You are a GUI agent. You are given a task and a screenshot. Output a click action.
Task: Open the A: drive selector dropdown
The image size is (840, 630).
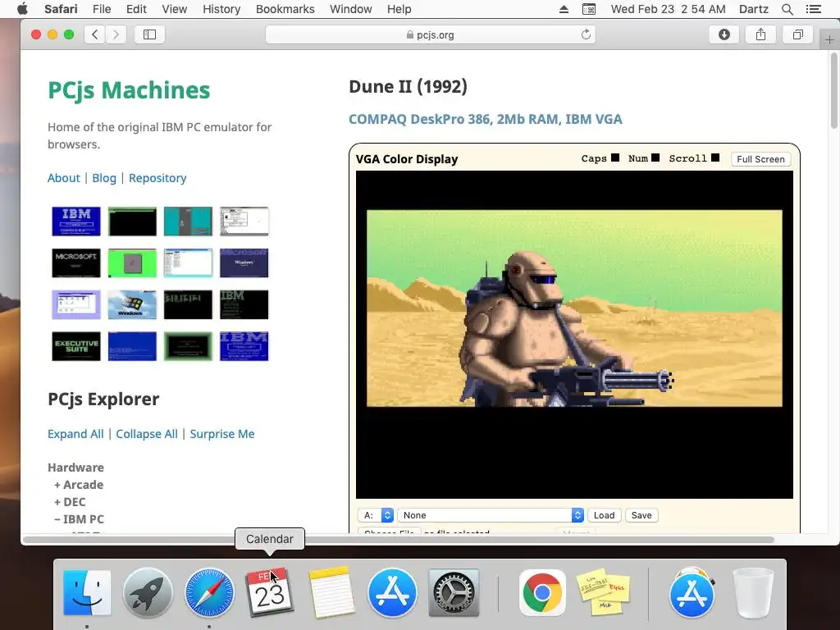pyautogui.click(x=376, y=515)
